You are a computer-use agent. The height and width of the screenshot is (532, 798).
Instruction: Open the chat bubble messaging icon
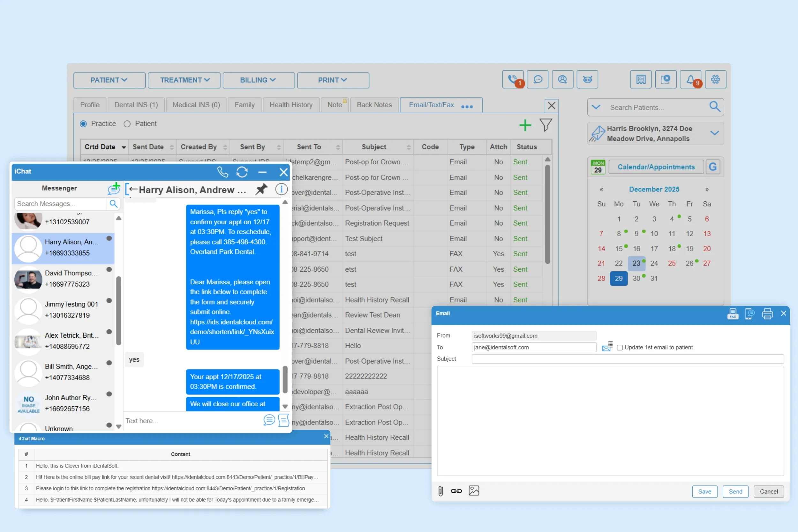click(538, 79)
